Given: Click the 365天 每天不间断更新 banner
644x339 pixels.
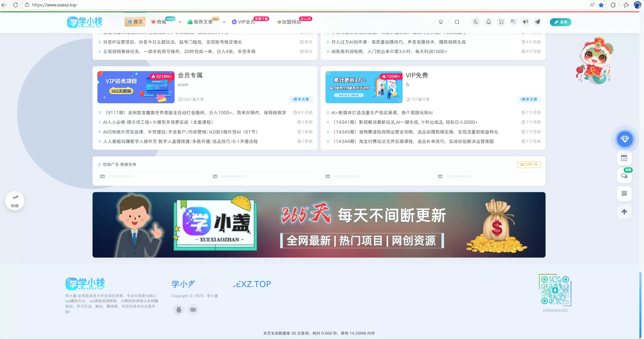Looking at the screenshot, I should pyautogui.click(x=319, y=225).
